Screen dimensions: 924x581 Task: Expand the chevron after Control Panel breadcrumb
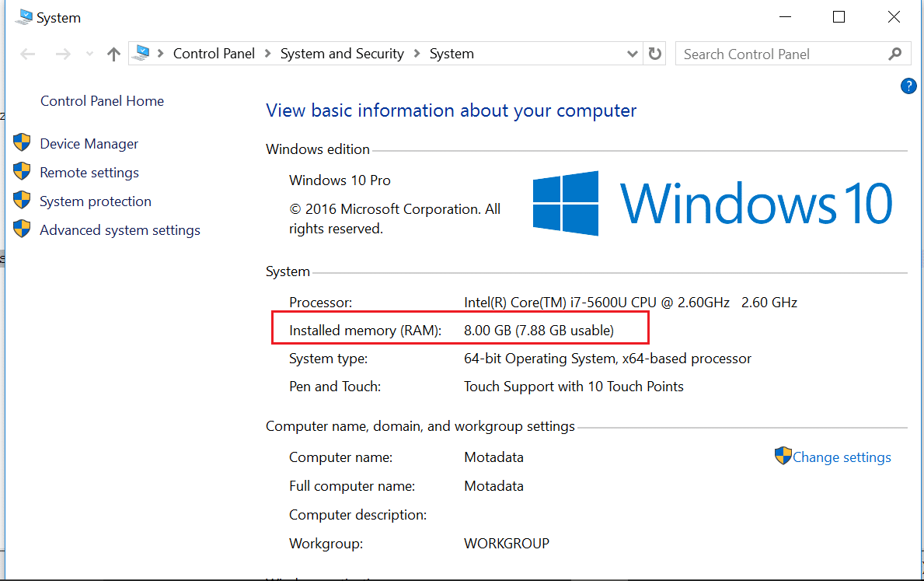(267, 53)
